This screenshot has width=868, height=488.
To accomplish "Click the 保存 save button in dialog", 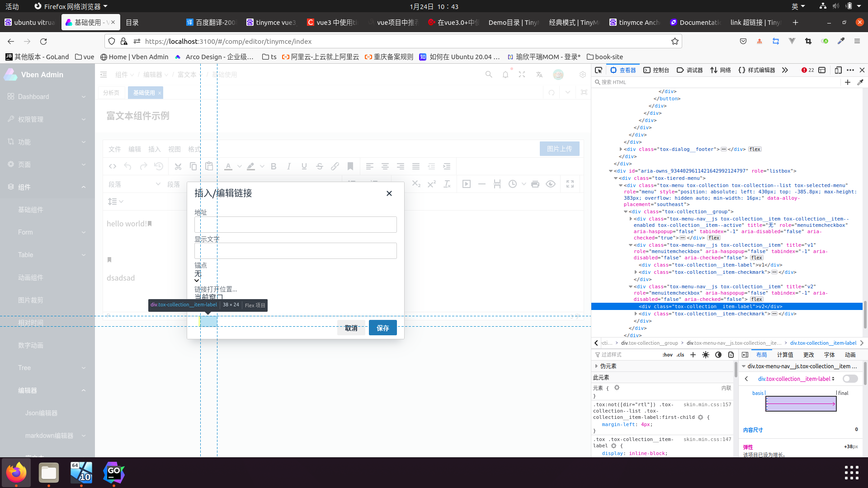I will (x=382, y=328).
